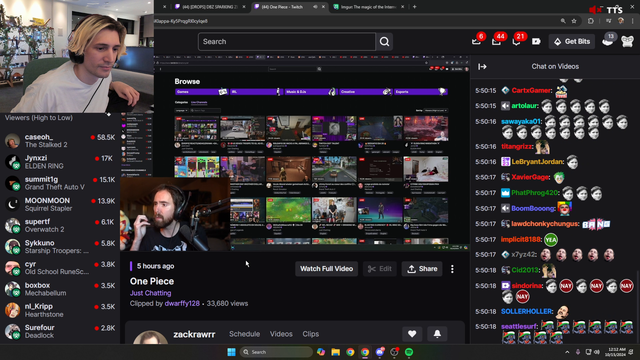Open a new browser tab with plus

click(x=415, y=7)
